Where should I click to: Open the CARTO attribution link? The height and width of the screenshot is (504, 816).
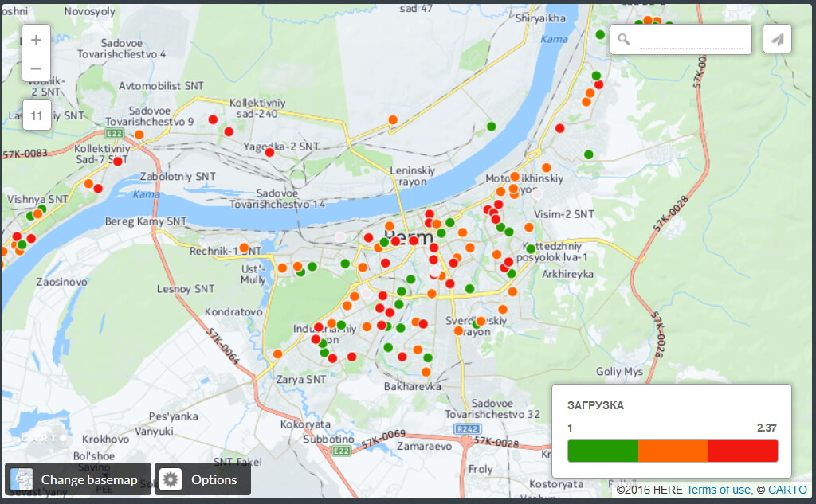[787, 490]
